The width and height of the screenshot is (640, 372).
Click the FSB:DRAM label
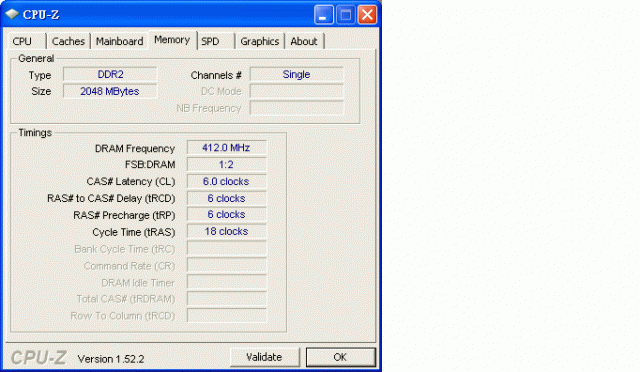(150, 165)
